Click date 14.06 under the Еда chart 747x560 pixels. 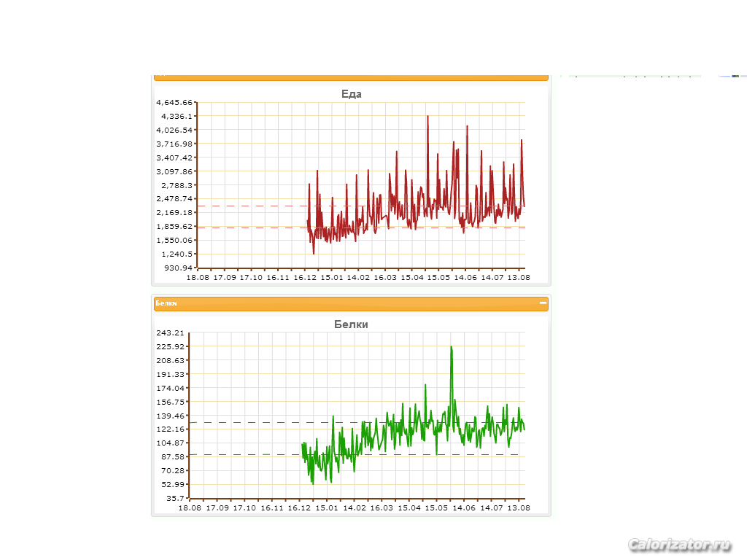tap(465, 277)
